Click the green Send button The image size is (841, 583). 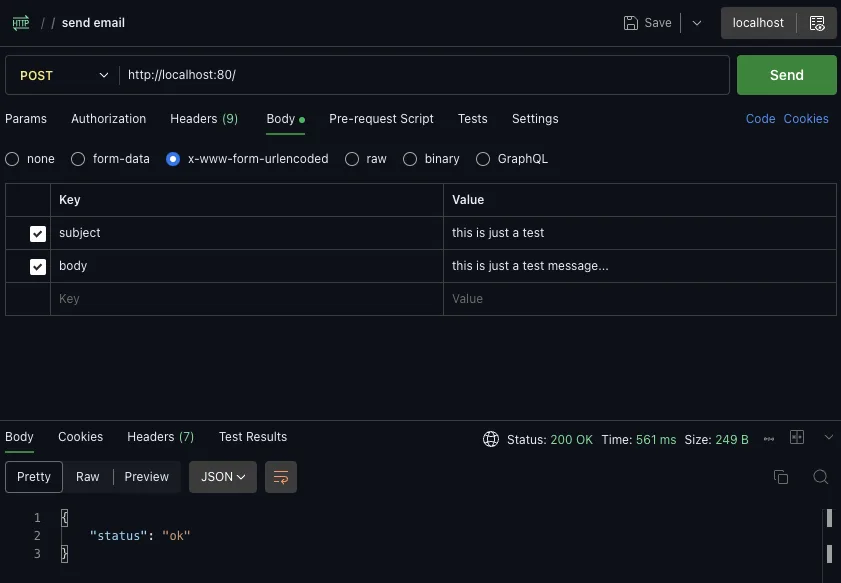786,75
